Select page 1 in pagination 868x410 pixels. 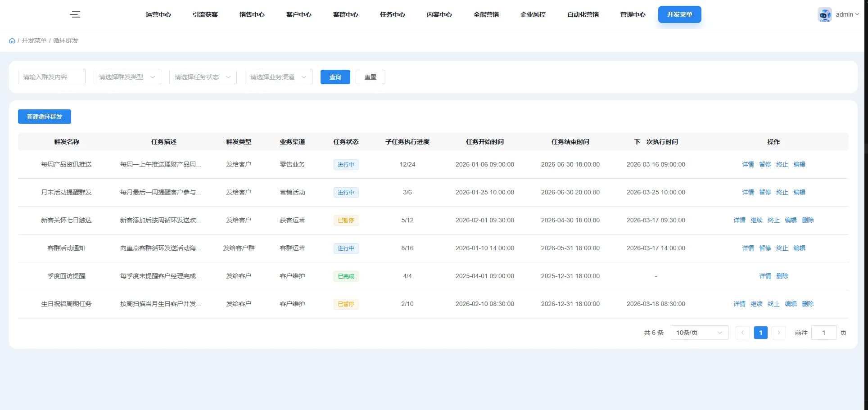tap(760, 333)
